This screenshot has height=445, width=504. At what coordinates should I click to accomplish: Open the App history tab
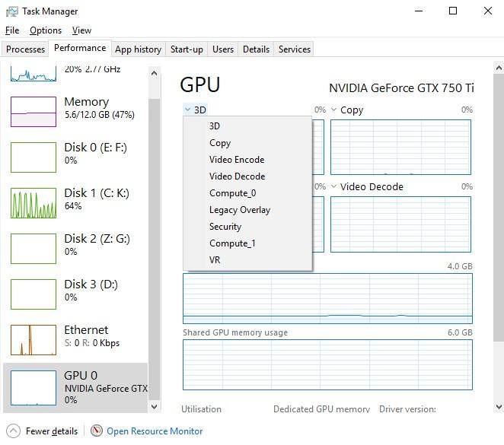(x=138, y=49)
